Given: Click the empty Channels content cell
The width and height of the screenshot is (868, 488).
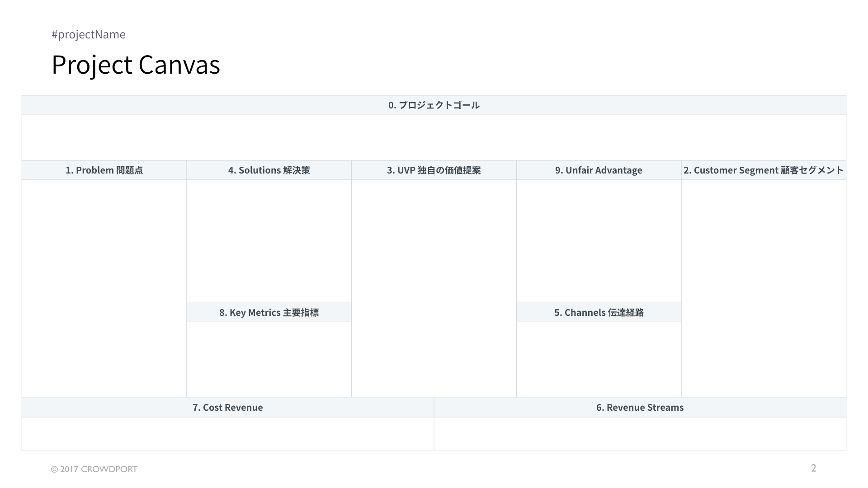Looking at the screenshot, I should (599, 360).
